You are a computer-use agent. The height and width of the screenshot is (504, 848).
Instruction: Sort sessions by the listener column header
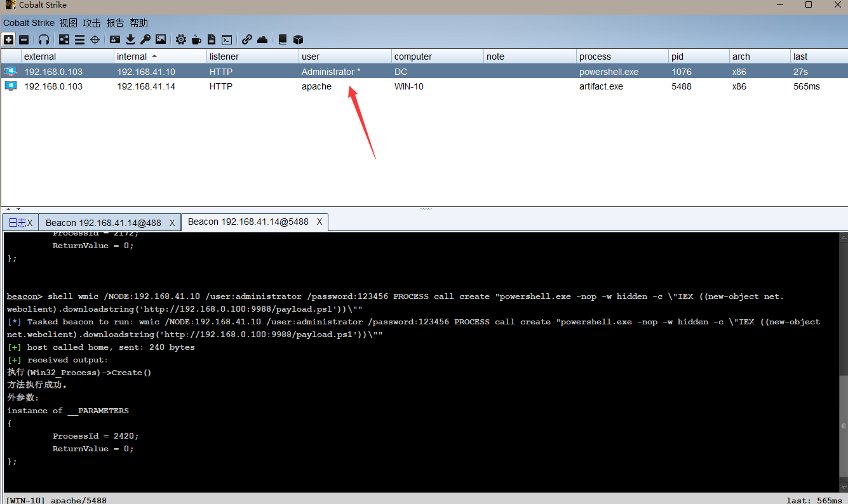[253, 56]
